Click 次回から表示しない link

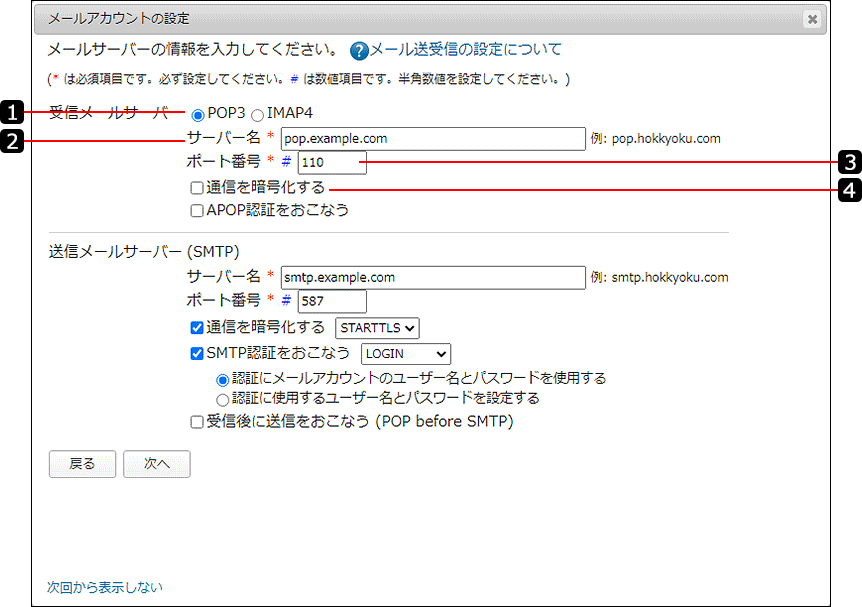[x=105, y=587]
